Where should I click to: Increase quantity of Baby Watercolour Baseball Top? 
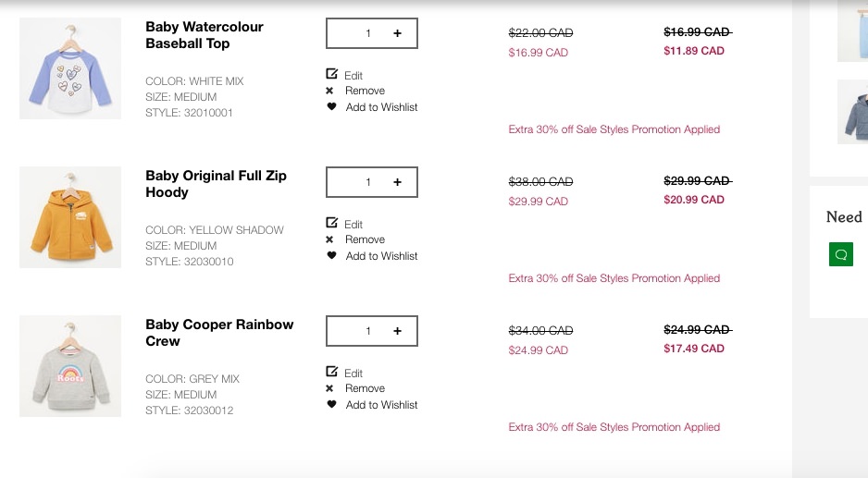(x=398, y=33)
